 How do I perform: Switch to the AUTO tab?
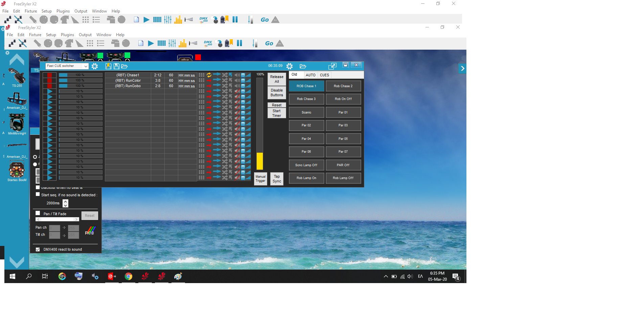pyautogui.click(x=310, y=75)
